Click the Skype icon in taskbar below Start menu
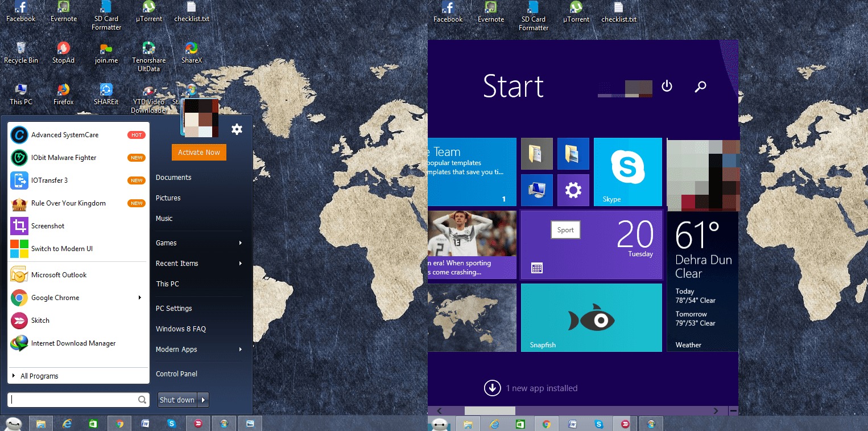The height and width of the screenshot is (431, 868). click(171, 424)
